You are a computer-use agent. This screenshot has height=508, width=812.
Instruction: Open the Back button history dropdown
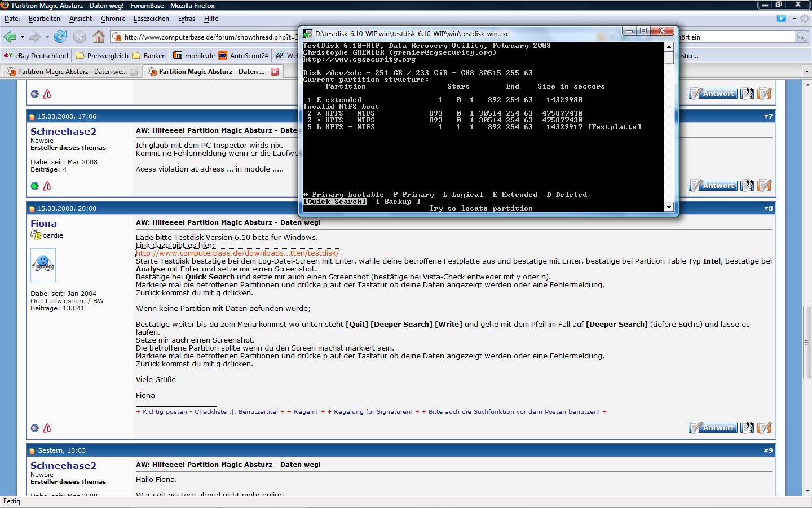(22, 37)
